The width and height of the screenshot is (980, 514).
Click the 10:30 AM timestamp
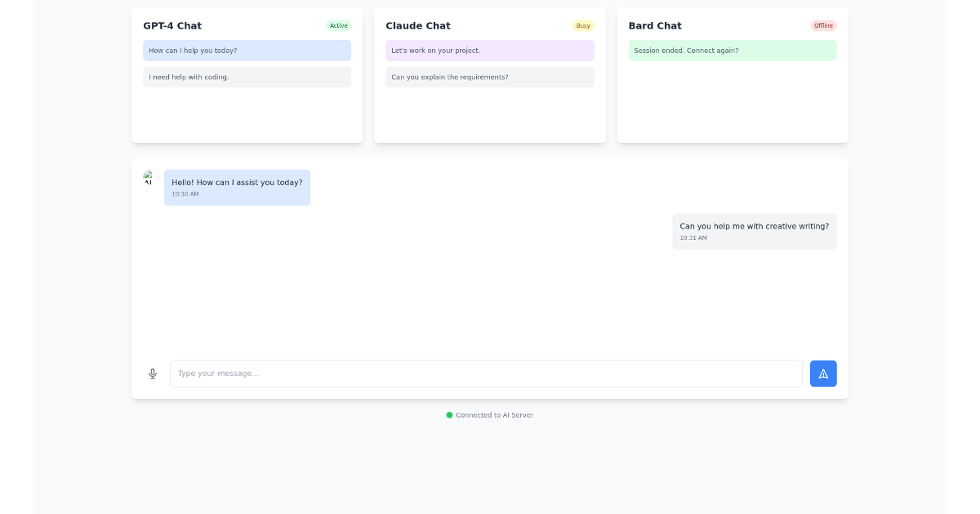pyautogui.click(x=185, y=194)
